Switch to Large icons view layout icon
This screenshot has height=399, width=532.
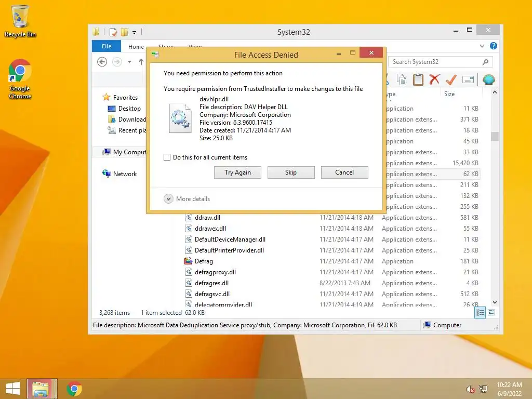(491, 312)
